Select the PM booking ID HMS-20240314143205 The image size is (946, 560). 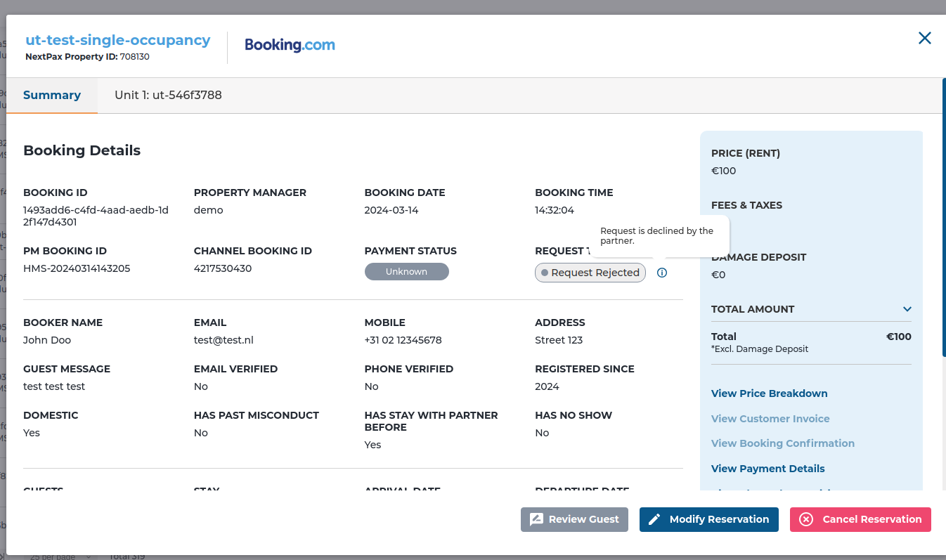pos(77,268)
